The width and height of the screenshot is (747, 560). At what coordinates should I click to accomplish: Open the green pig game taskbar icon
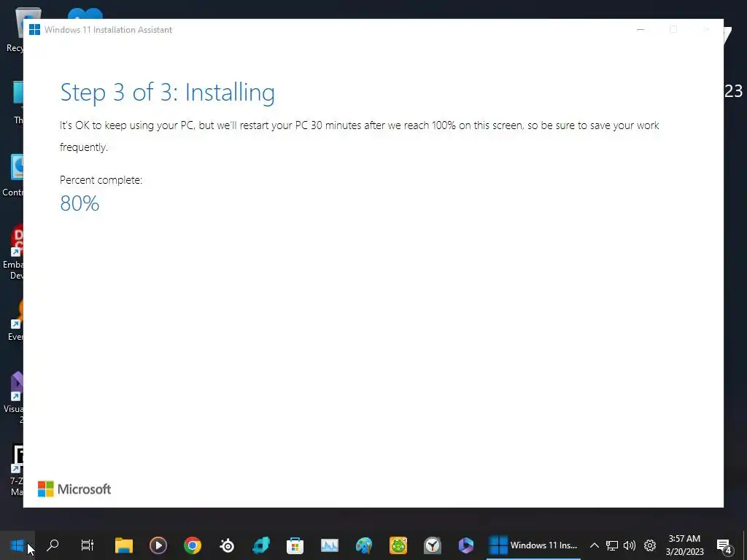click(398, 545)
